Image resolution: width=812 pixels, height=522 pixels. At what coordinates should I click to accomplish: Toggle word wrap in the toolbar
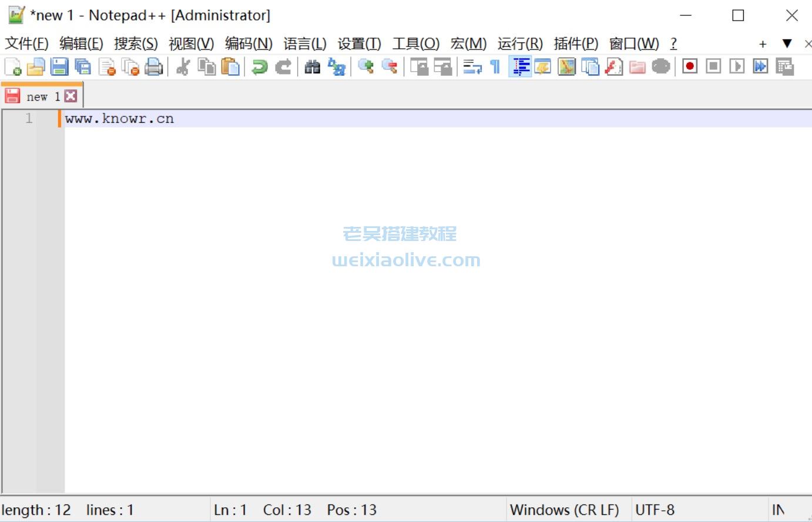point(473,66)
